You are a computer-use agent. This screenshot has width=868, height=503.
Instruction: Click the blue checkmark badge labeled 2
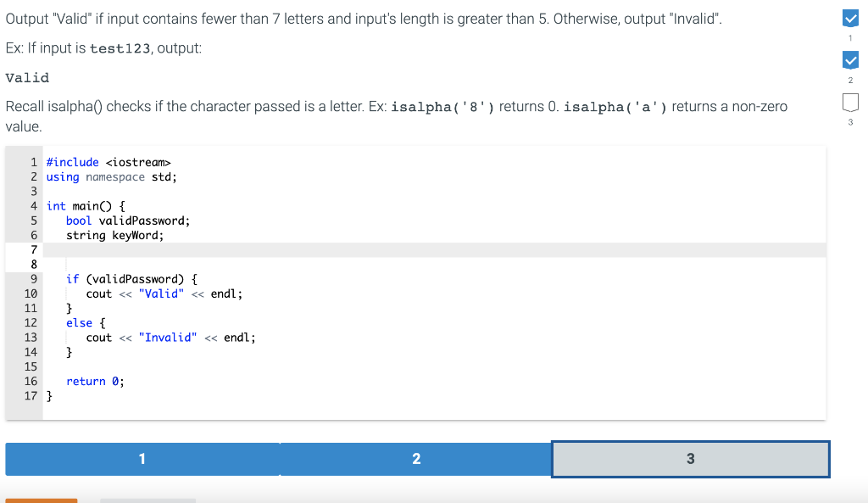tap(850, 59)
